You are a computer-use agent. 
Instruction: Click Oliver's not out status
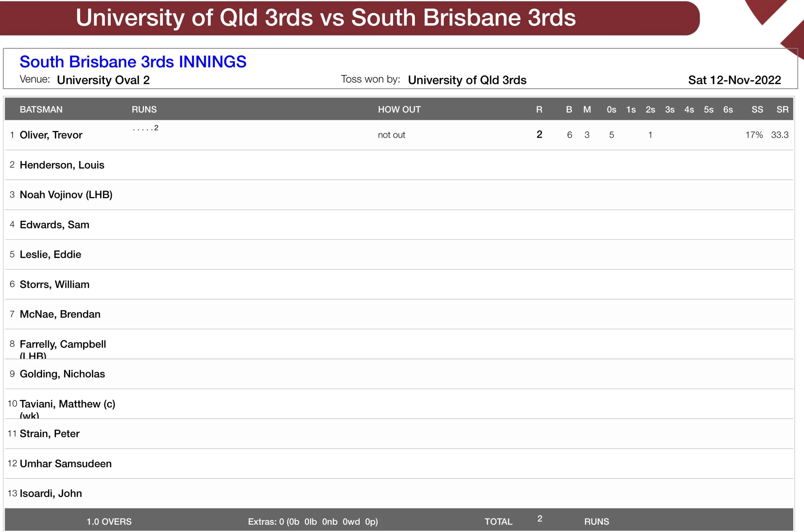(x=391, y=135)
